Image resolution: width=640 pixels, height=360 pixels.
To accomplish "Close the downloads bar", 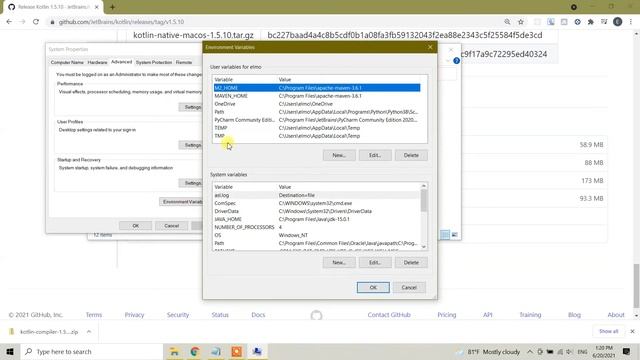I will (632, 331).
